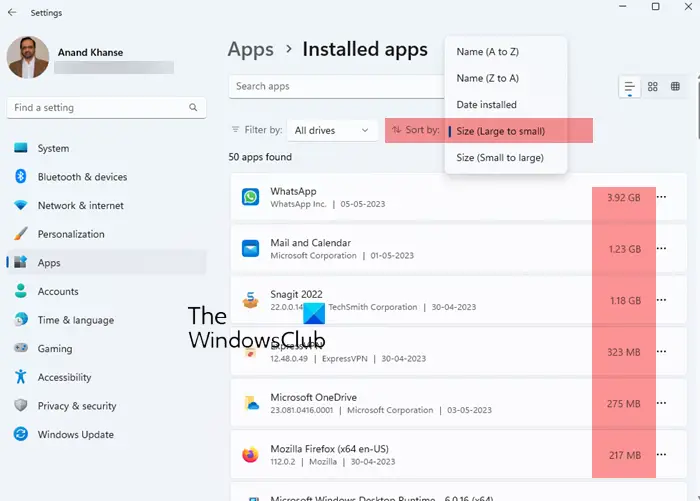Viewport: 700px width, 501px height.
Task: Open Privacy & security settings
Action: click(106, 405)
